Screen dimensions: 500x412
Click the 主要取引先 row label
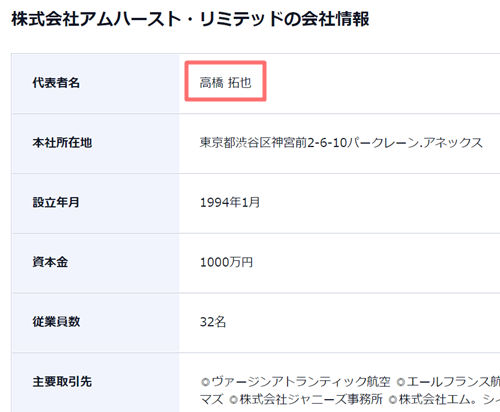click(x=62, y=382)
